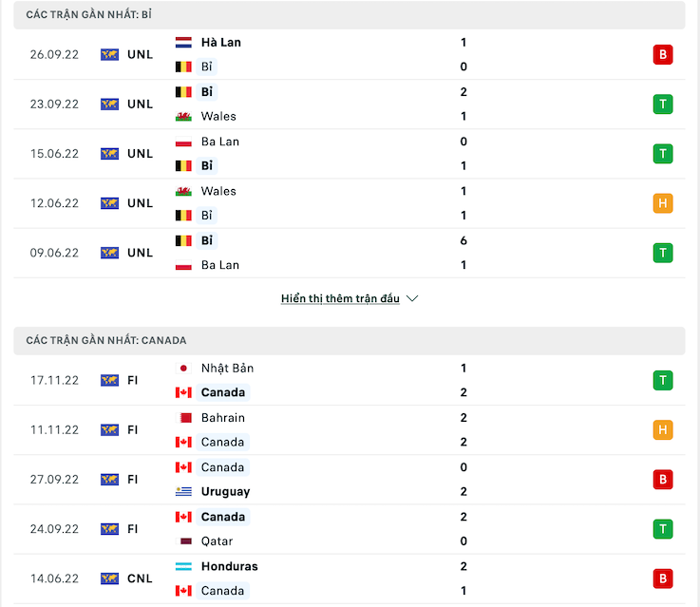Viewport: 700px width, 607px height.
Task: Click the Netherlands flag next to Hà Lan
Action: [x=184, y=43]
